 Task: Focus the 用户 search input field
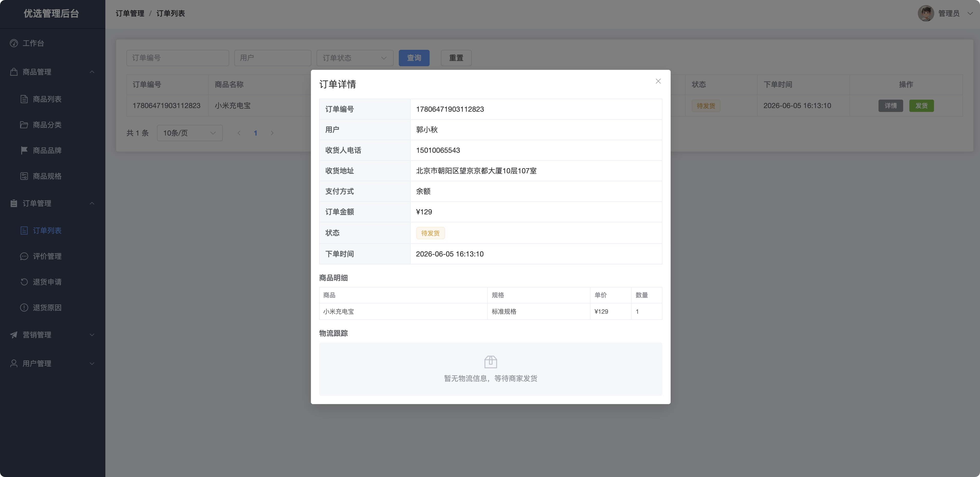click(x=273, y=58)
